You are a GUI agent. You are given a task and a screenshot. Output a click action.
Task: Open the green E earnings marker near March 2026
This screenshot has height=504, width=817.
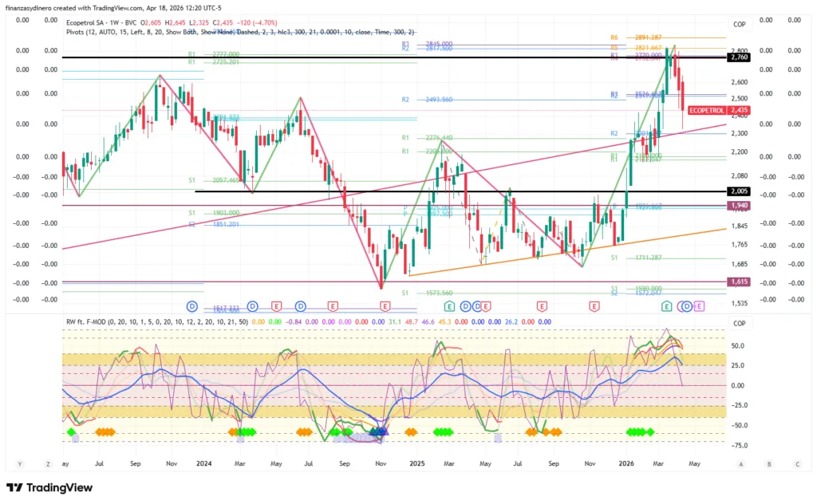coord(666,306)
